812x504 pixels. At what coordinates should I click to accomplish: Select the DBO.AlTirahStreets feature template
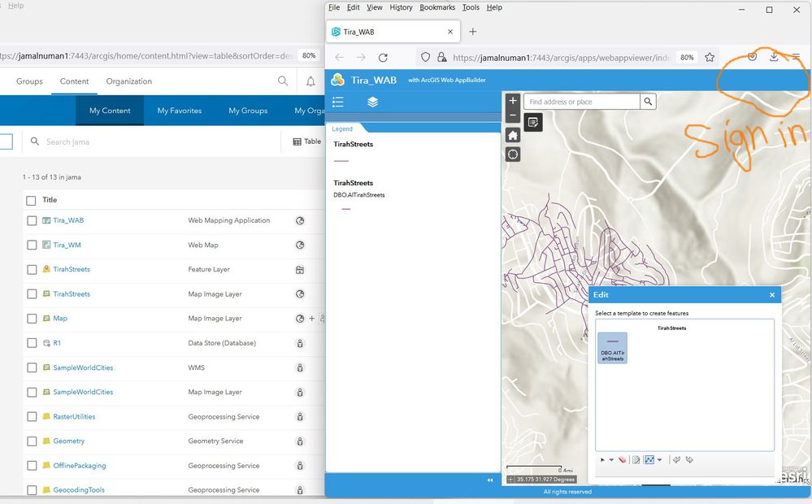612,348
